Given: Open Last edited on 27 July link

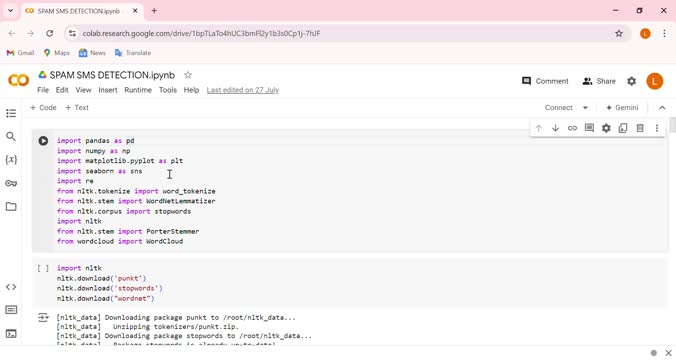Looking at the screenshot, I should coord(243,90).
